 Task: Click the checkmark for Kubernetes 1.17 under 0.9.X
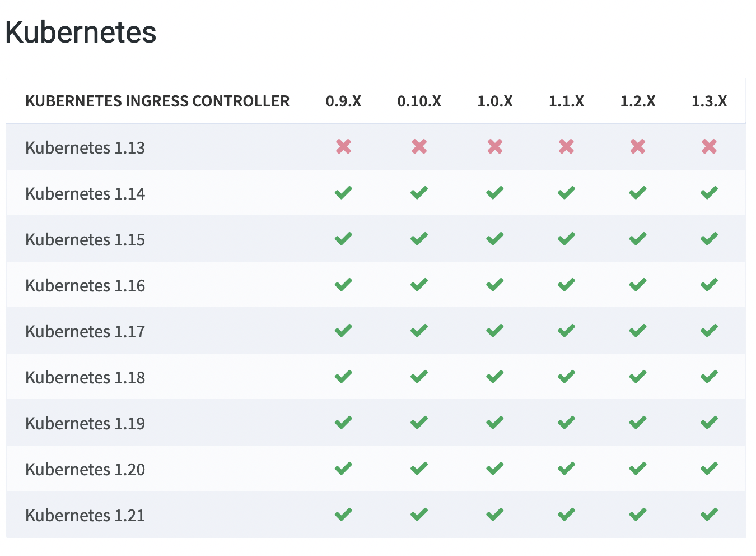(343, 331)
